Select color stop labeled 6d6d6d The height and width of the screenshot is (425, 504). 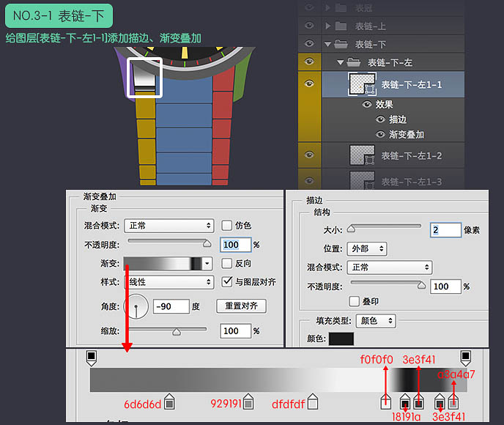[x=169, y=402]
